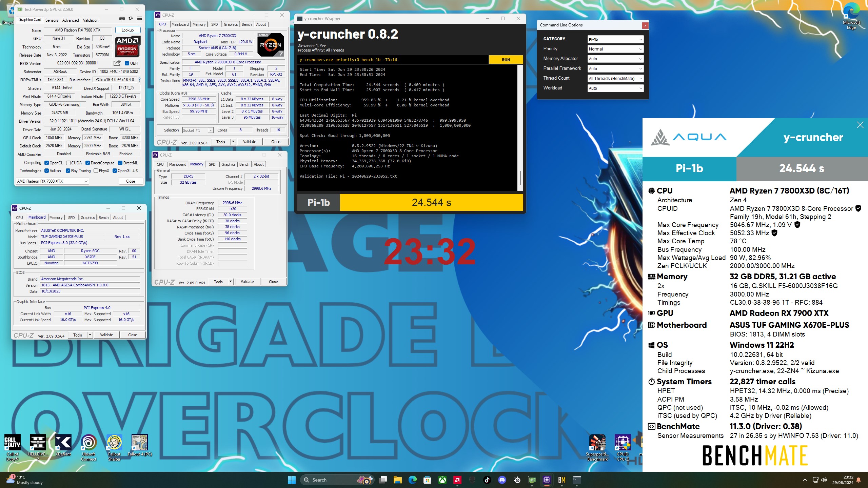Viewport: 868px width, 488px height.
Task: Toggle the Ray Tracing checkbox
Action: (68, 171)
